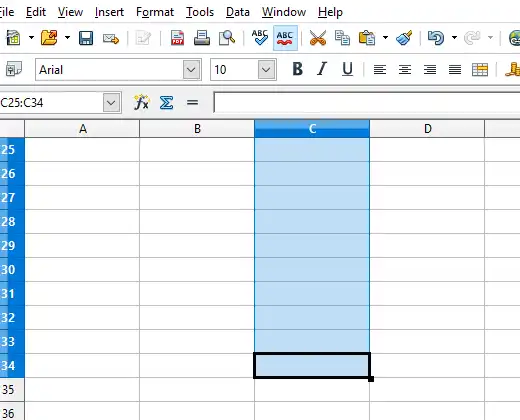Export directly as PDF
520x420 pixels.
pos(177,38)
